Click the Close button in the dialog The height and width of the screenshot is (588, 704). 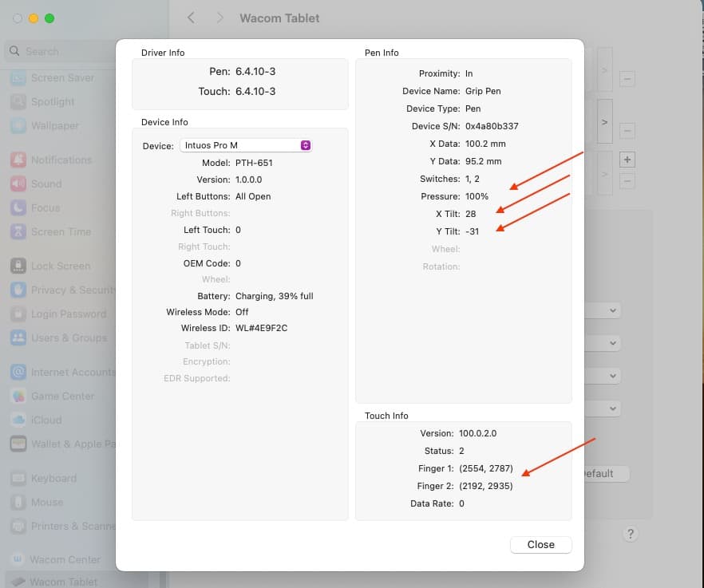point(540,544)
